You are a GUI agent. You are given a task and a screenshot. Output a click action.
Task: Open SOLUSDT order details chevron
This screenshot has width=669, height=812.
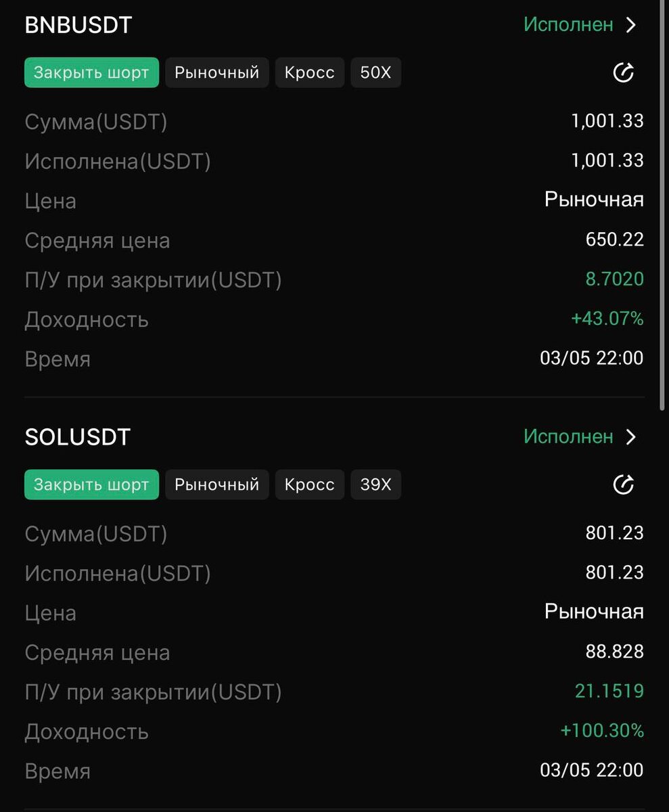[631, 437]
